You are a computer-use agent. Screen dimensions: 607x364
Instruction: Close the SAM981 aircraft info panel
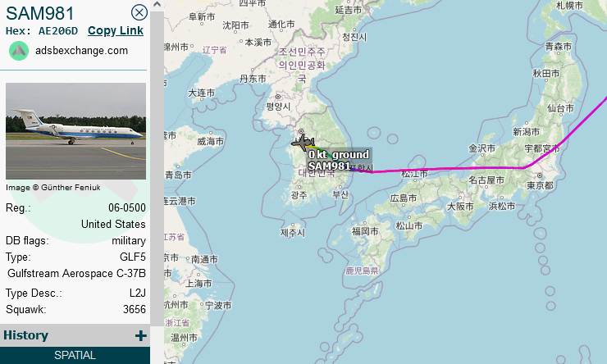pos(139,12)
